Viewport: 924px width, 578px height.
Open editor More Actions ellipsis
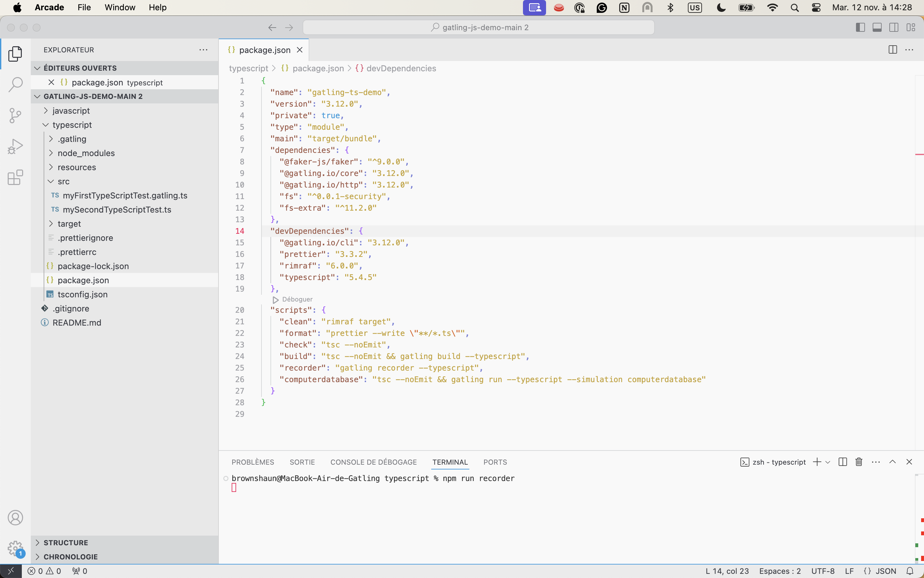910,50
